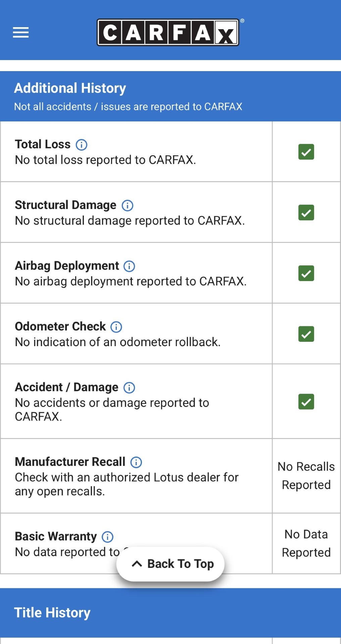341x644 pixels.
Task: Tap the Airbag Deployment info icon
Action: (x=129, y=266)
